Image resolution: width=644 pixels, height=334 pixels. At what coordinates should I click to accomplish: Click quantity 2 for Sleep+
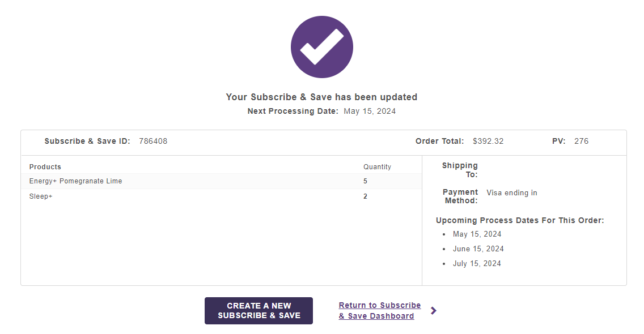pos(365,196)
